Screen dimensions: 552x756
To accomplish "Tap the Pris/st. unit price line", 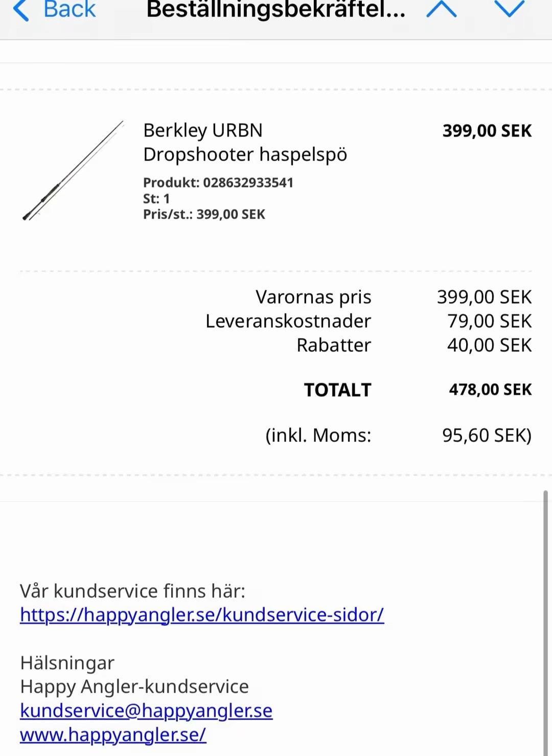I will (204, 214).
